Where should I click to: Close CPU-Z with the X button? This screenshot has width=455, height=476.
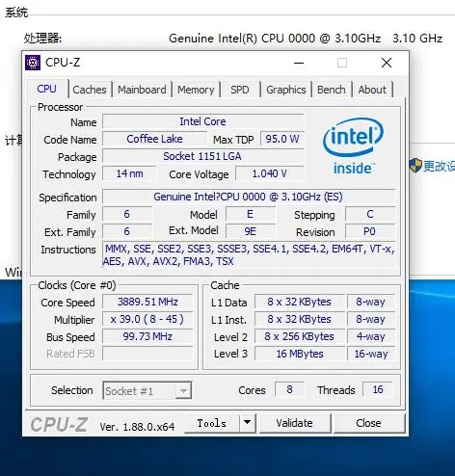(x=387, y=63)
